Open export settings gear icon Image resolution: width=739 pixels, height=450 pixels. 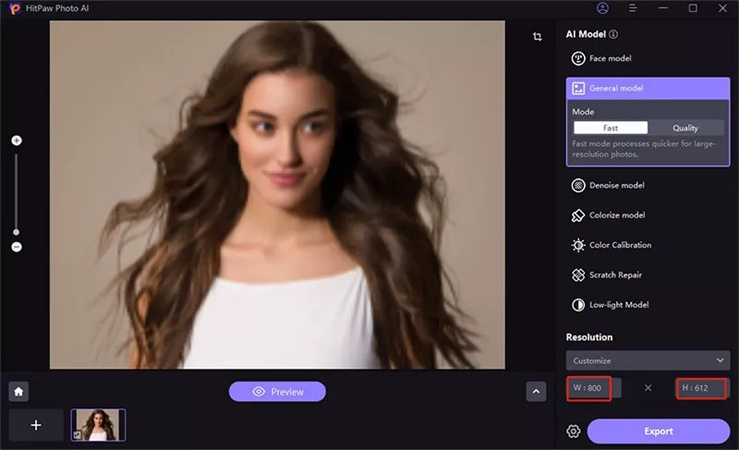(574, 431)
